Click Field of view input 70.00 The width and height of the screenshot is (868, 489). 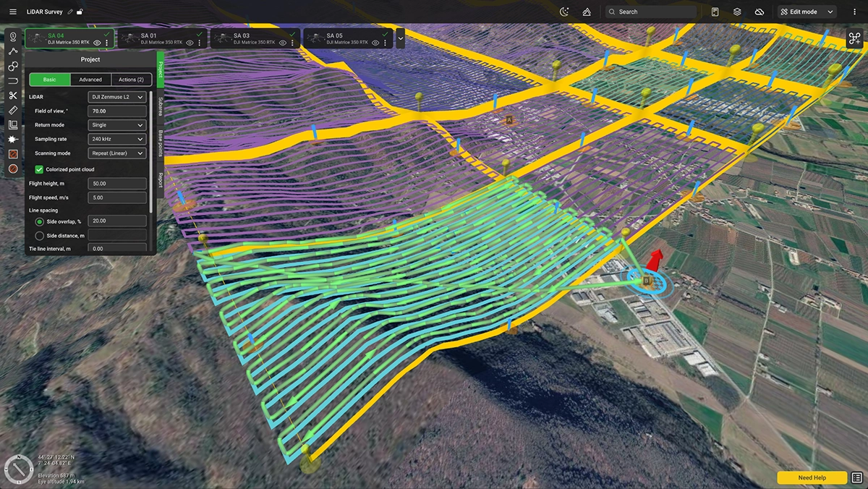pos(116,111)
